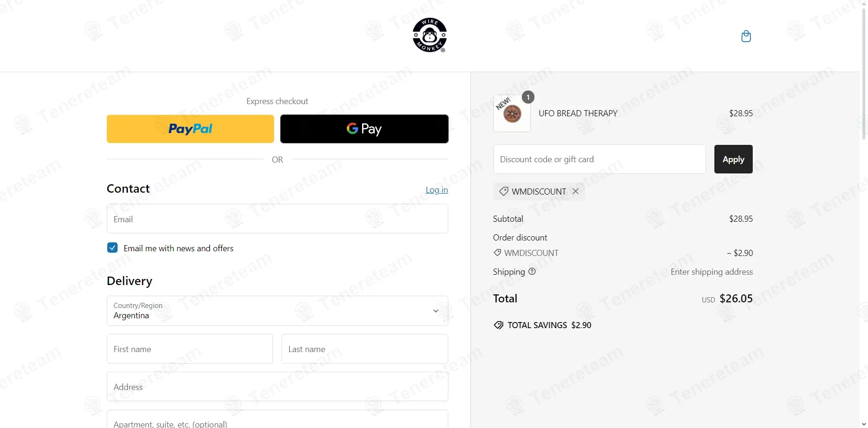Expand the Country/Region dropdown

pos(277,311)
